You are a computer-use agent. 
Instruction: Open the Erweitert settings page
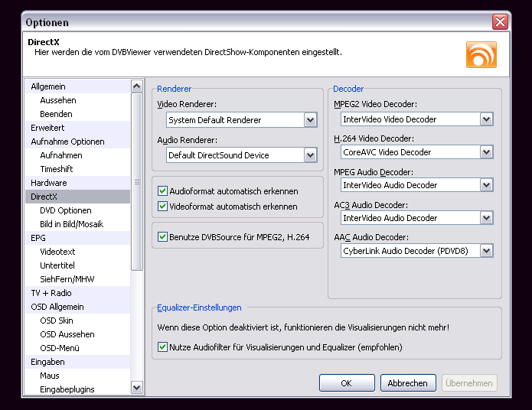pyautogui.click(x=78, y=128)
